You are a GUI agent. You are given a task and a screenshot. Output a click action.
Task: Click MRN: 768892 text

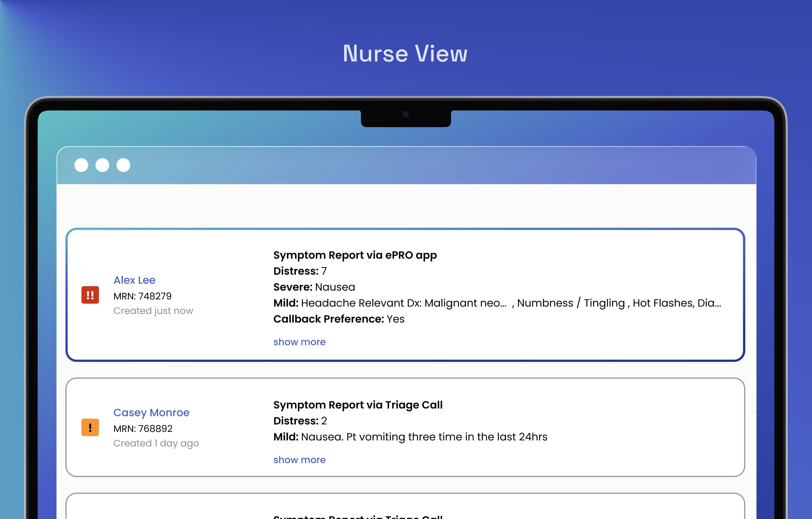click(x=143, y=429)
